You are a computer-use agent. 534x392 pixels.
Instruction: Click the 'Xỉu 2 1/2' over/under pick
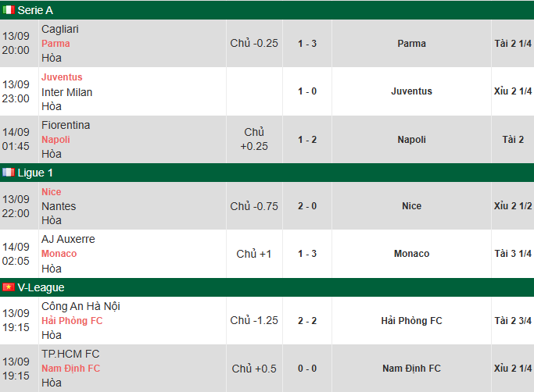pyautogui.click(x=513, y=206)
